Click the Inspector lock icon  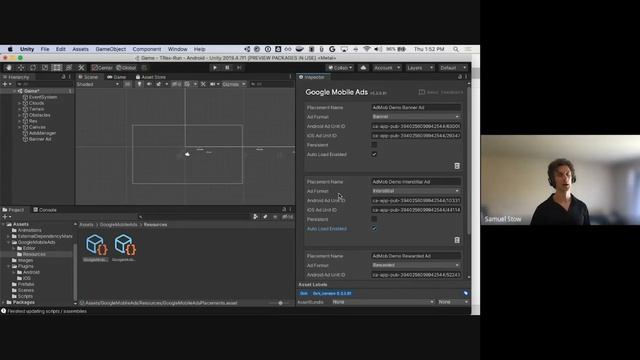pyautogui.click(x=460, y=77)
